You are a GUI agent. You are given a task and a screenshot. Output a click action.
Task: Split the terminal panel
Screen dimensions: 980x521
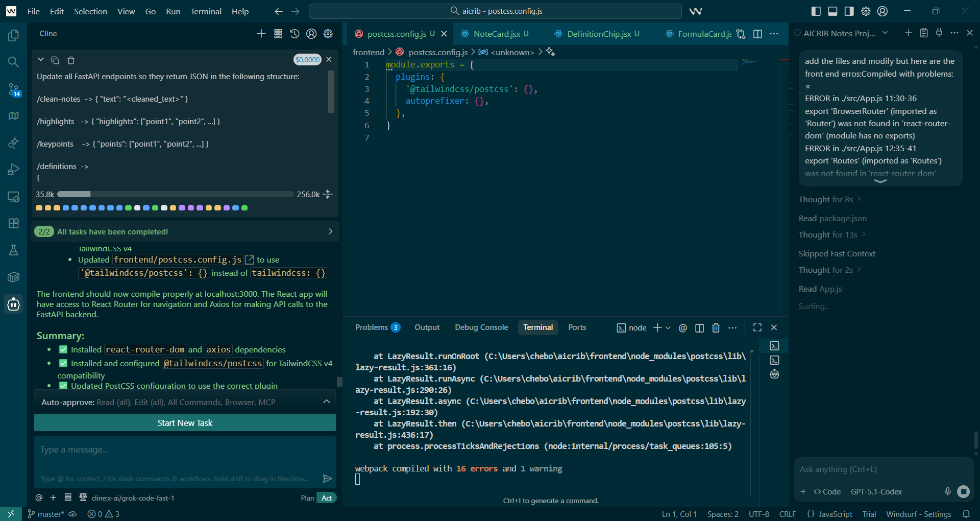699,328
